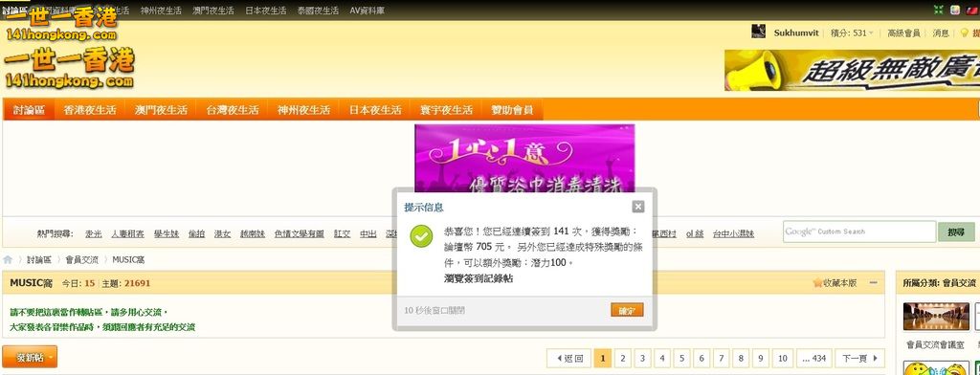Open the 消息 messages link
The image size is (980, 375).
[941, 33]
